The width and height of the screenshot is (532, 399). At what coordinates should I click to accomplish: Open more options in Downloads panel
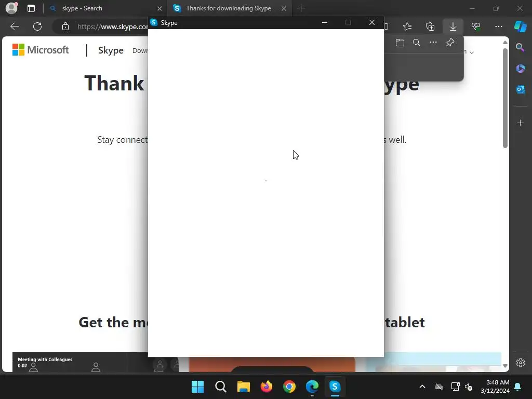[433, 43]
